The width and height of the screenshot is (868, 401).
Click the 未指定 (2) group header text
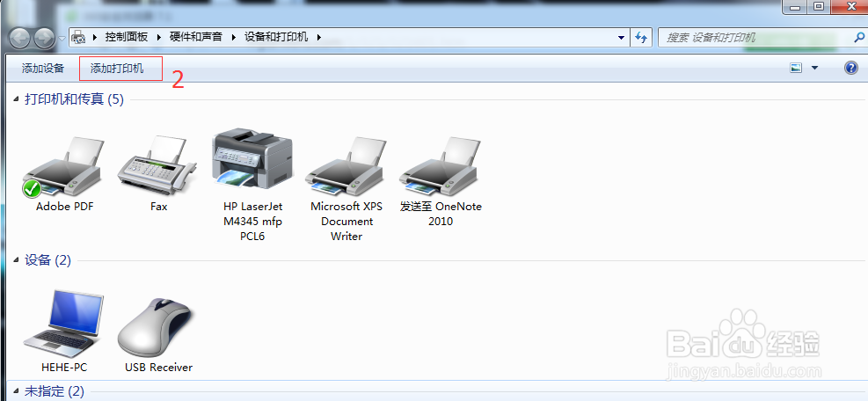tap(55, 392)
